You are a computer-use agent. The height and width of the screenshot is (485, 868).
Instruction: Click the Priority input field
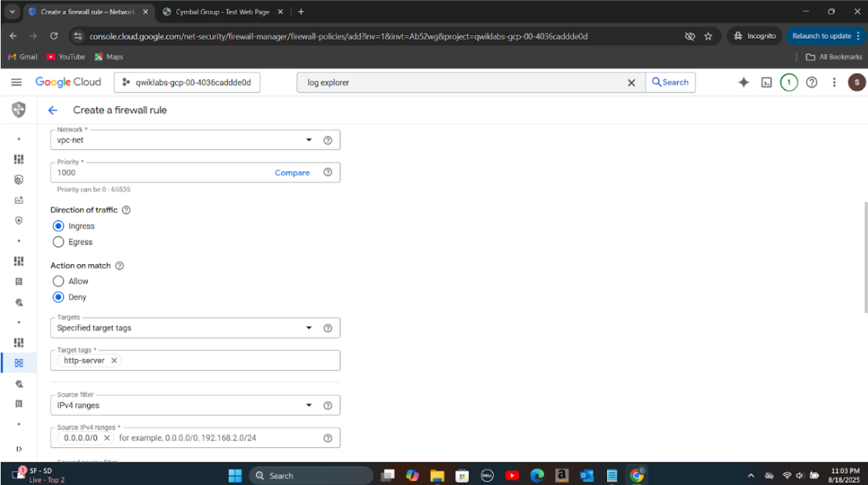[154, 173]
